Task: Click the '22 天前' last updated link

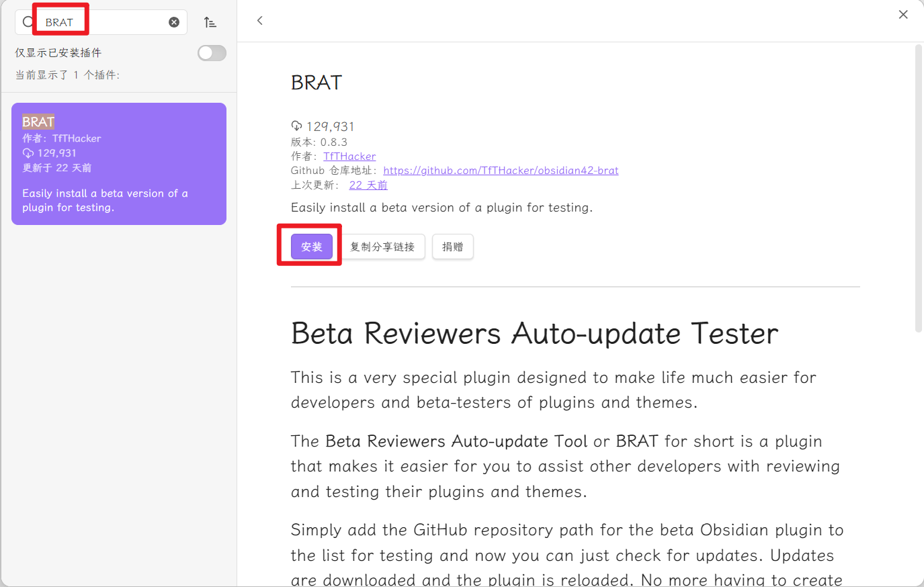Action: 368,185
